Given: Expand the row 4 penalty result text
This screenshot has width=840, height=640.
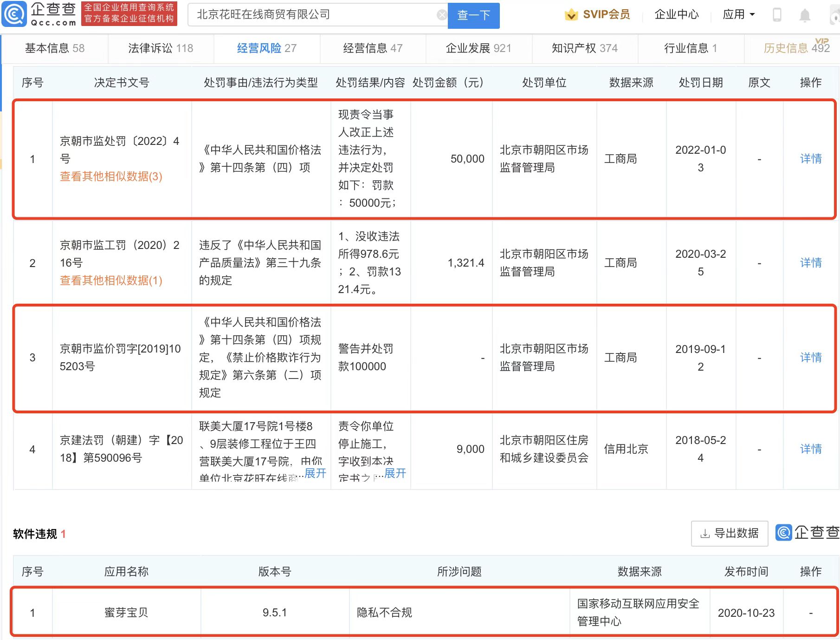Looking at the screenshot, I should click(x=395, y=473).
